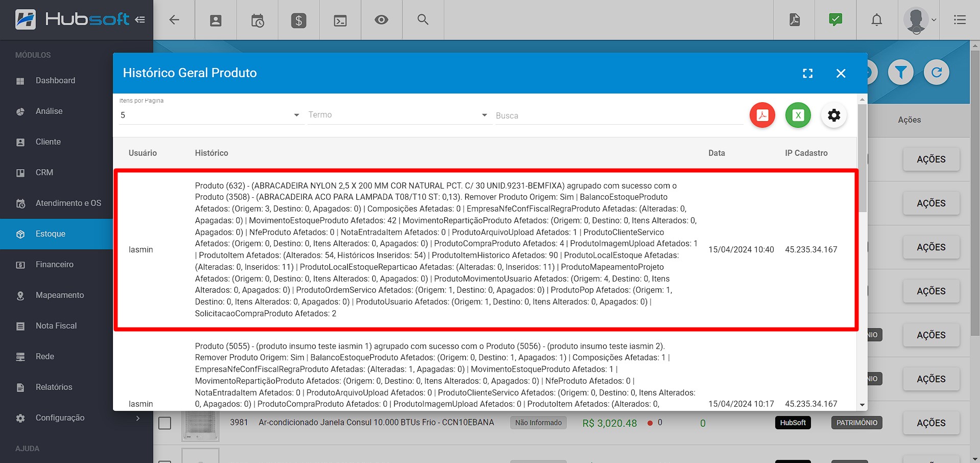Open table settings gear in dialog
The image size is (980, 463).
[834, 115]
